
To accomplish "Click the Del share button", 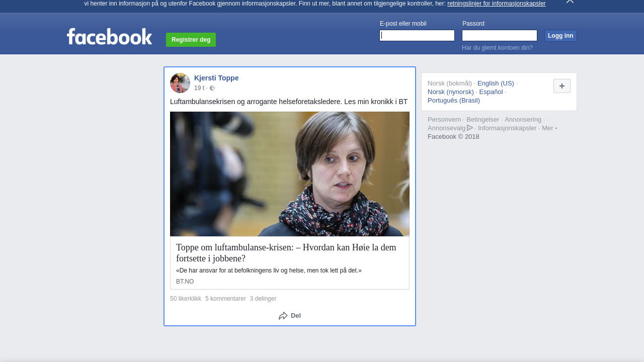I will [290, 316].
